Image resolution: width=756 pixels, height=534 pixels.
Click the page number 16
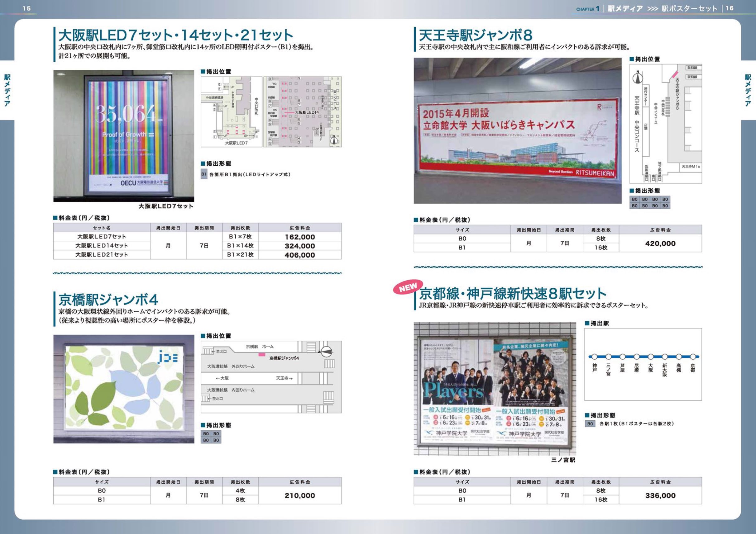coord(729,8)
